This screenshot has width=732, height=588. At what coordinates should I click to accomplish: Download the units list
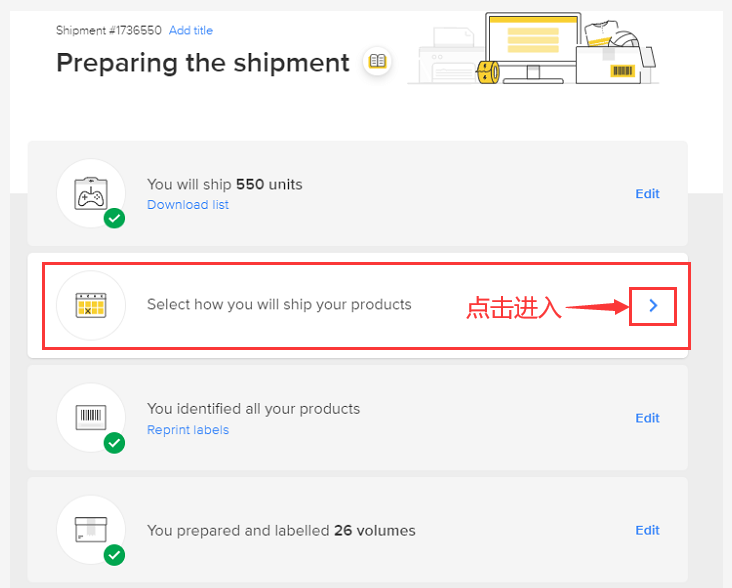pyautogui.click(x=188, y=205)
